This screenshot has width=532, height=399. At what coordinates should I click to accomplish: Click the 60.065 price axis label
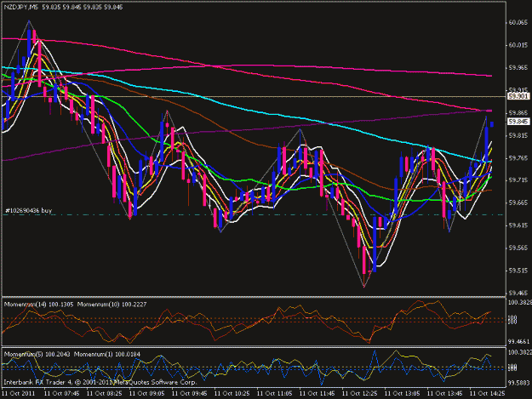518,23
